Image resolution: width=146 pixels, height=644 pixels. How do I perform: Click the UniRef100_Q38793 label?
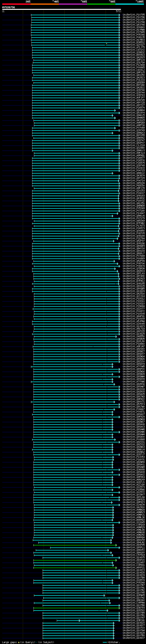pyautogui.click(x=133, y=608)
